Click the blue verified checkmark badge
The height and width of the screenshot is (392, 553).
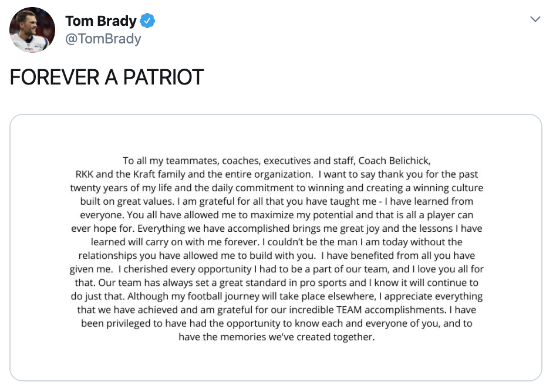pos(147,22)
